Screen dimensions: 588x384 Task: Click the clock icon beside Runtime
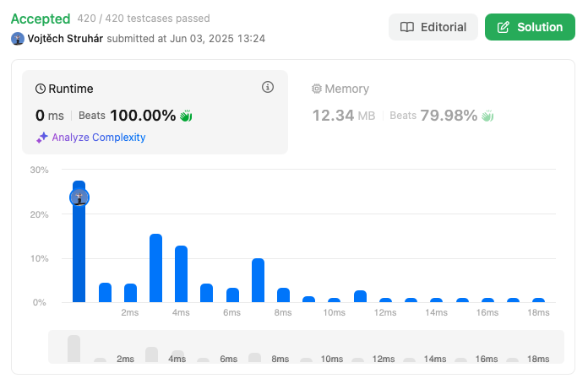pos(40,89)
